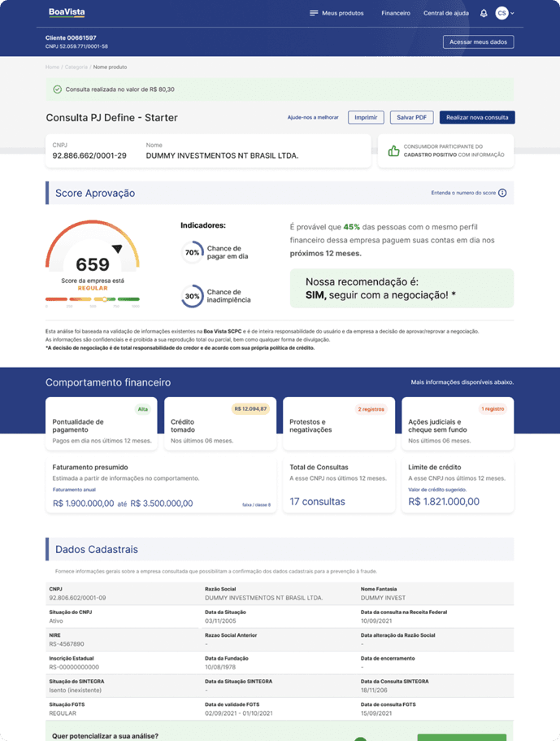Click the Cliente 00661597 label

coord(71,37)
